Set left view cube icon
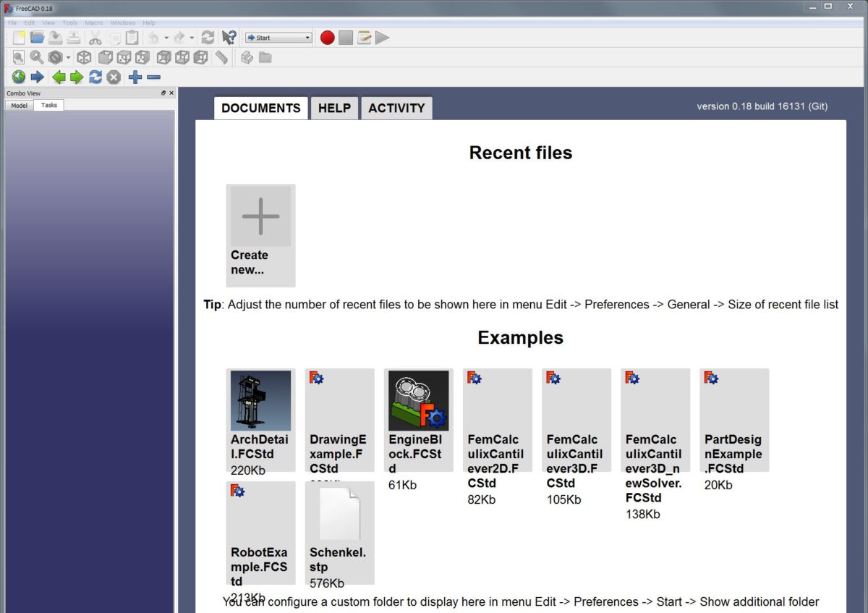 pyautogui.click(x=200, y=57)
